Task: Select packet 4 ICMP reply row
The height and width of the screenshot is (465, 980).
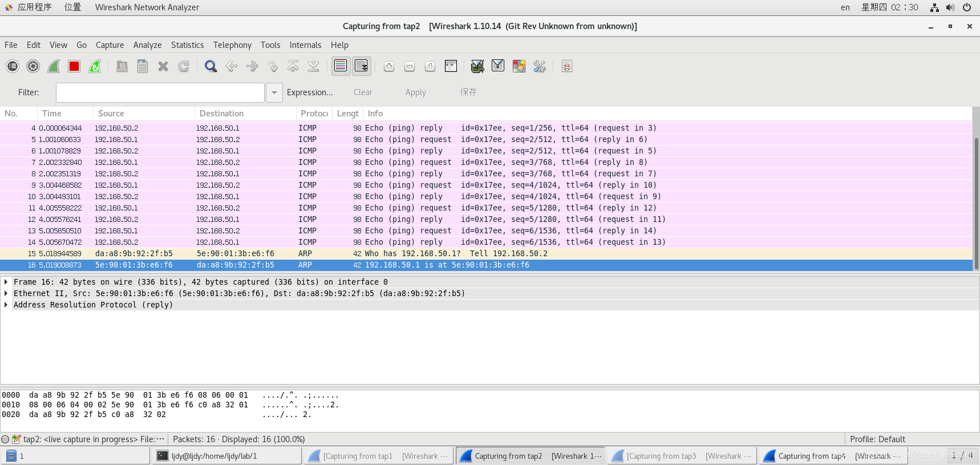Action: (x=486, y=128)
